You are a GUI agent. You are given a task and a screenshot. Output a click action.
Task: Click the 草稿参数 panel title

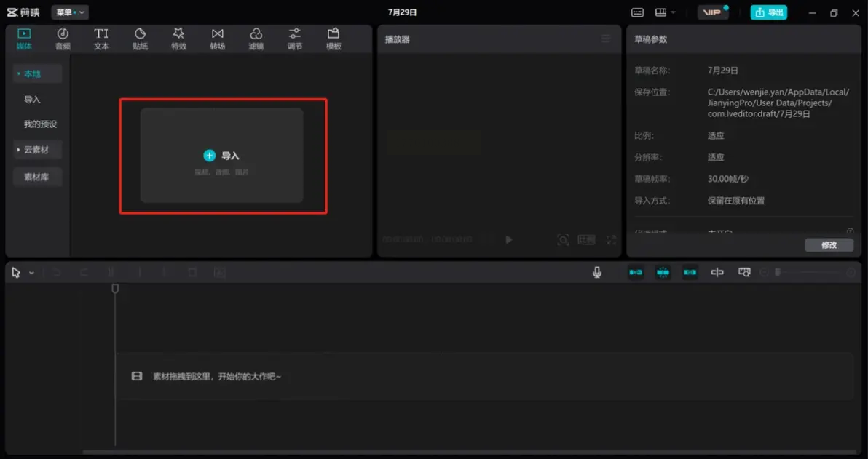coord(650,39)
